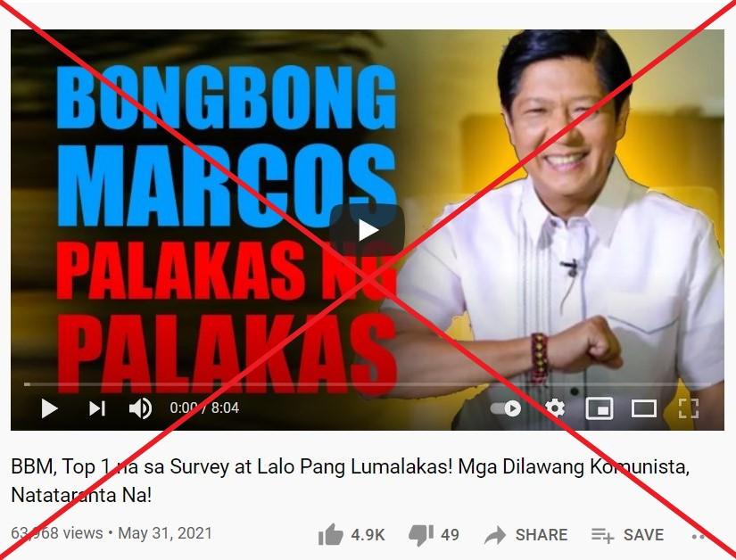Mute the video volume speaker icon
Viewport: 736px width, 560px height.
click(140, 408)
